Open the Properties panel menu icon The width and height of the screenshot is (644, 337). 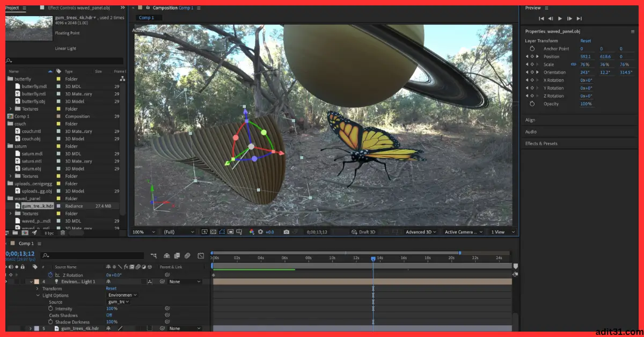tap(633, 32)
